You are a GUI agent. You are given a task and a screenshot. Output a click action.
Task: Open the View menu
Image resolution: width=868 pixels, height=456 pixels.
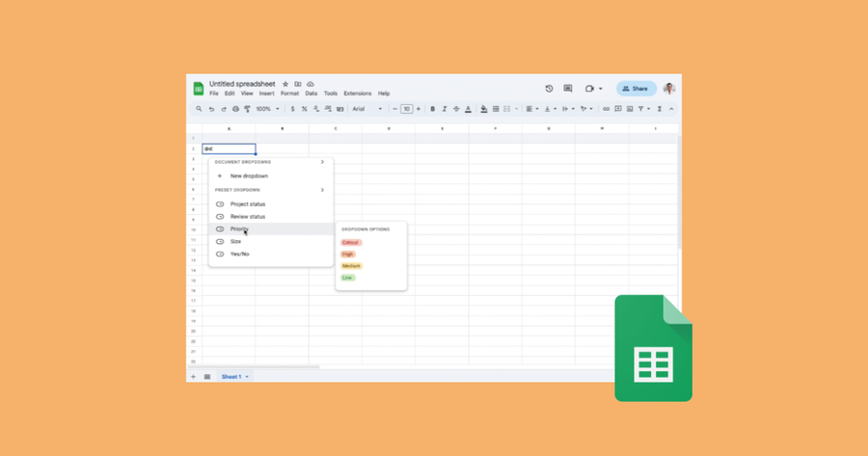point(247,94)
